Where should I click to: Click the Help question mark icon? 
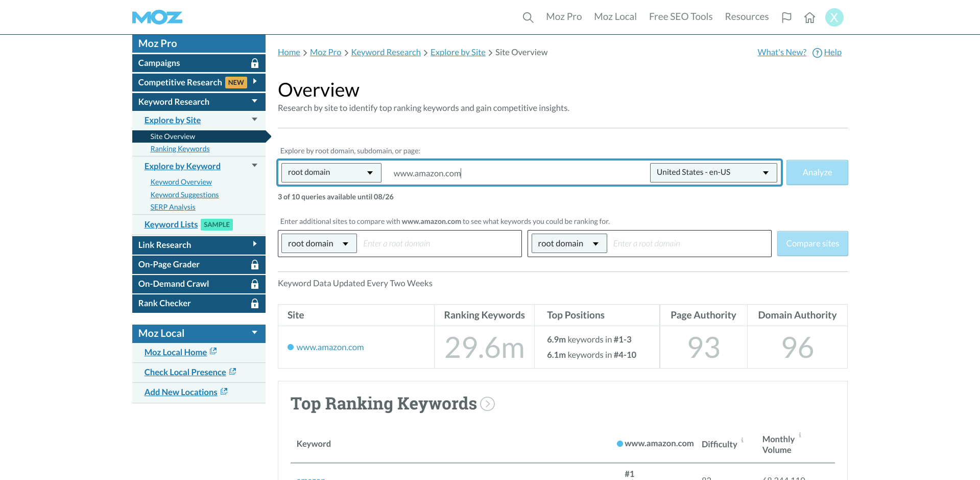[817, 53]
